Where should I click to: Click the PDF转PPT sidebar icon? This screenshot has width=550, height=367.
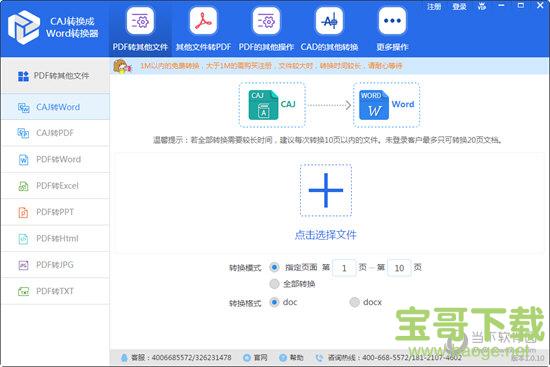[24, 212]
